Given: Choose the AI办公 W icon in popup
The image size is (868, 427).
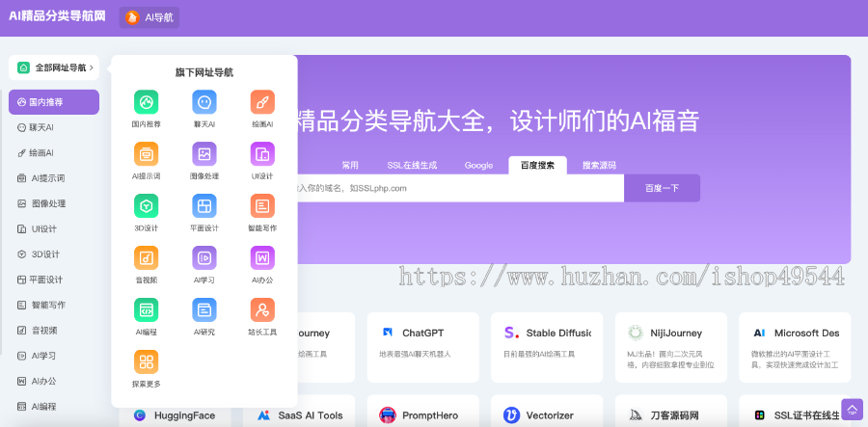Looking at the screenshot, I should point(262,257).
